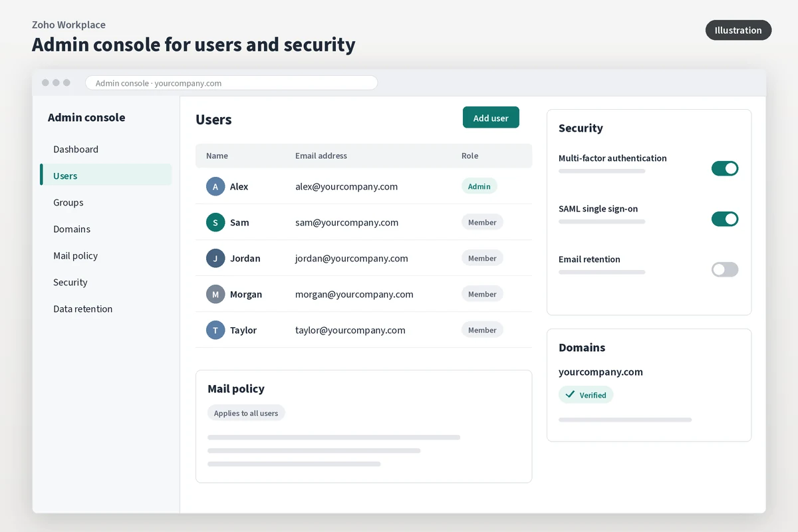Click Jordan's avatar icon with letter J
The width and height of the screenshot is (798, 532).
tap(215, 258)
